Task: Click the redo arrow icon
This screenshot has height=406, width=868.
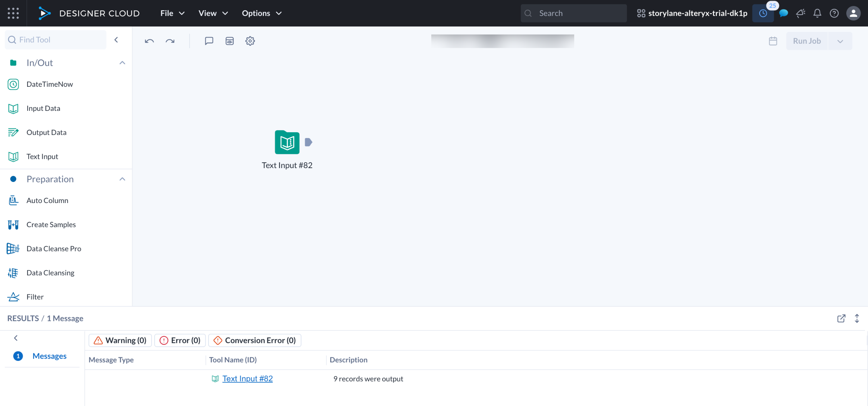Action: point(170,41)
